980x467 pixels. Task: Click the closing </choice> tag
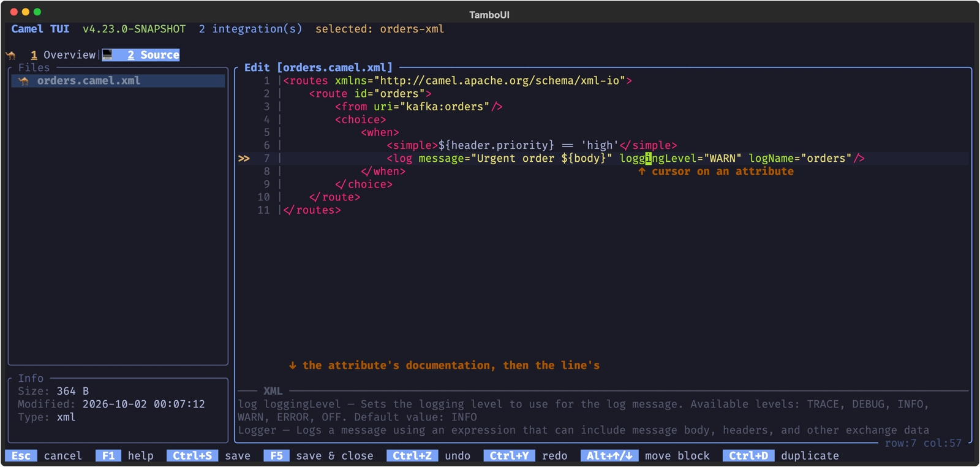(x=363, y=184)
